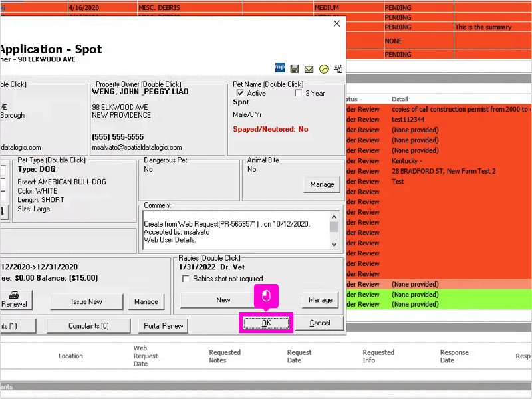Click 'Spayed/Neutered: No' red text
The image size is (532, 399).
[x=271, y=129]
